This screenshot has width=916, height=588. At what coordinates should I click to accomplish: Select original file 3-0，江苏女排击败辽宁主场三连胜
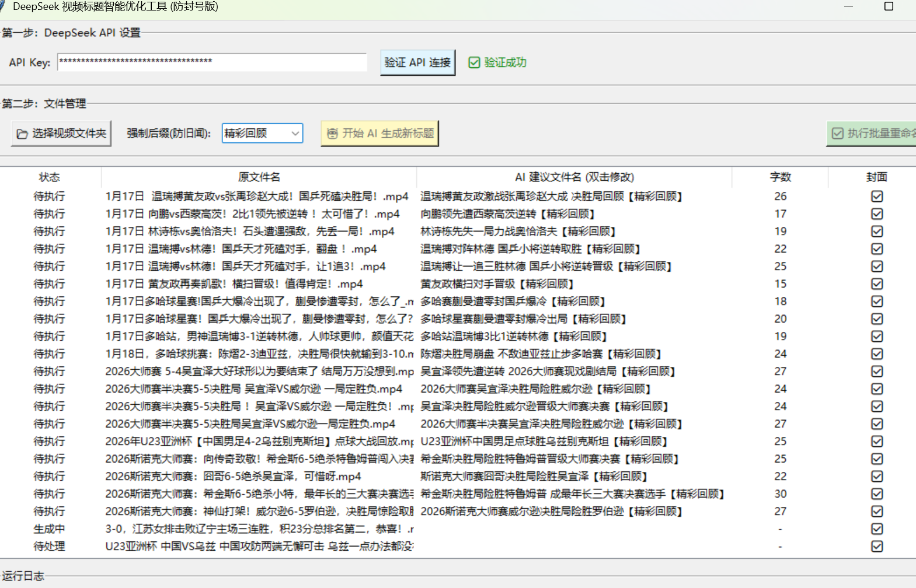(x=259, y=529)
